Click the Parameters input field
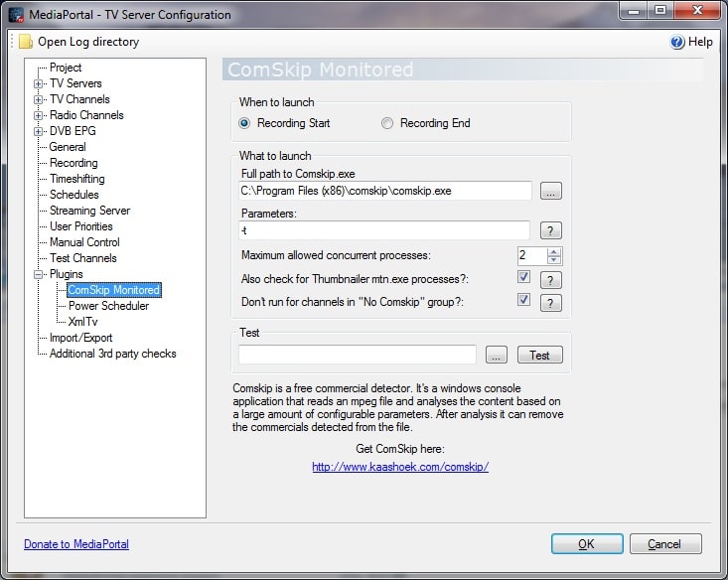The image size is (728, 580). tap(384, 230)
